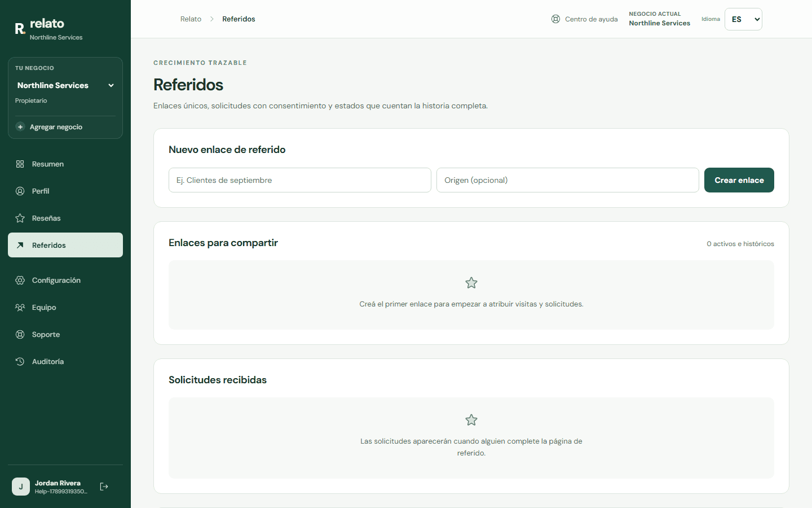Click the 'Nuevo enlace de referido' heading
812x508 pixels.
click(x=227, y=150)
